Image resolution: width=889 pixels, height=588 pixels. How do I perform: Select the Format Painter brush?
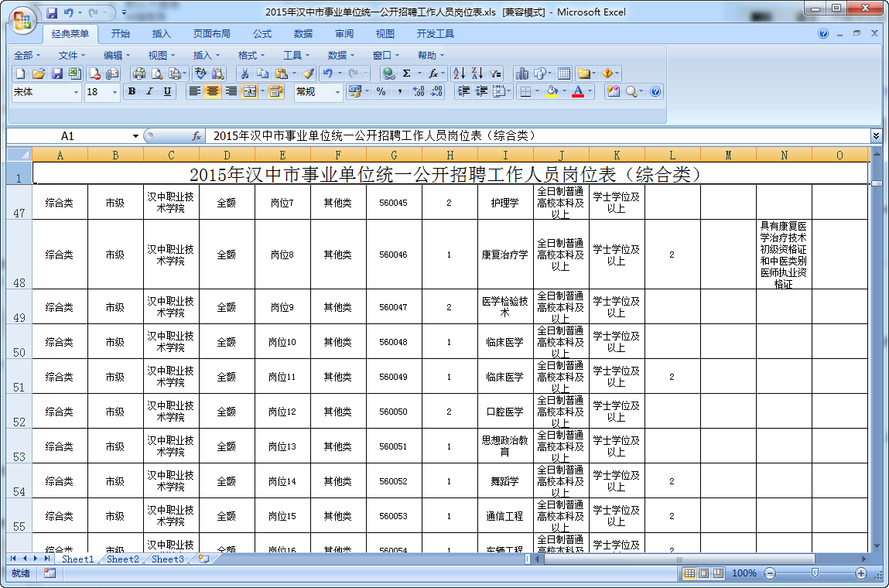(309, 73)
